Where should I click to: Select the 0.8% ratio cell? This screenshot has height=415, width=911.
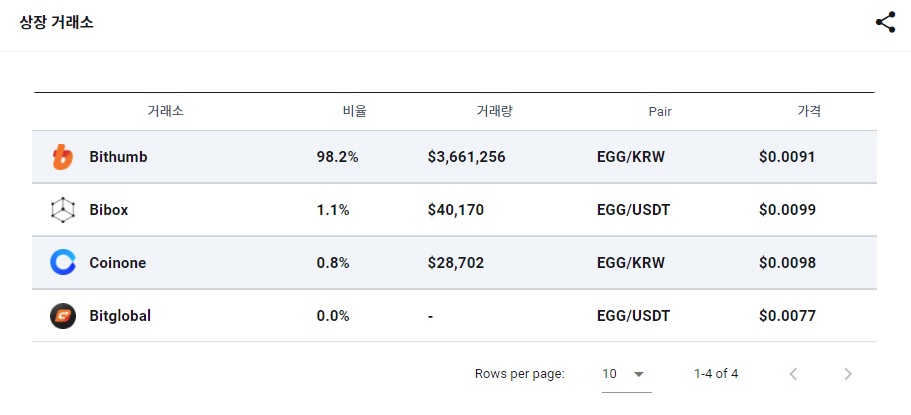[333, 263]
